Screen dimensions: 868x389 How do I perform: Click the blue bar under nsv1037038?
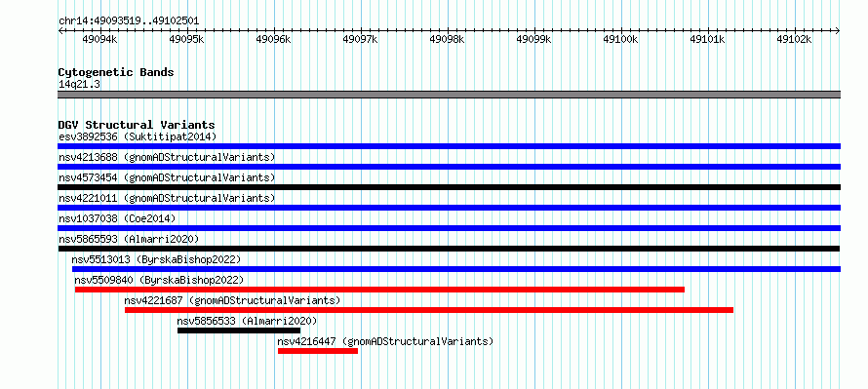click(449, 228)
